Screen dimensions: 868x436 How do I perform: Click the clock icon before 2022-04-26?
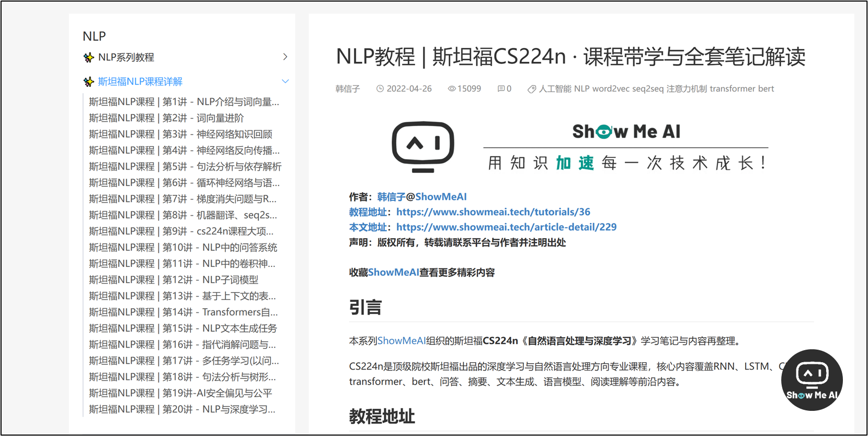[x=380, y=89]
